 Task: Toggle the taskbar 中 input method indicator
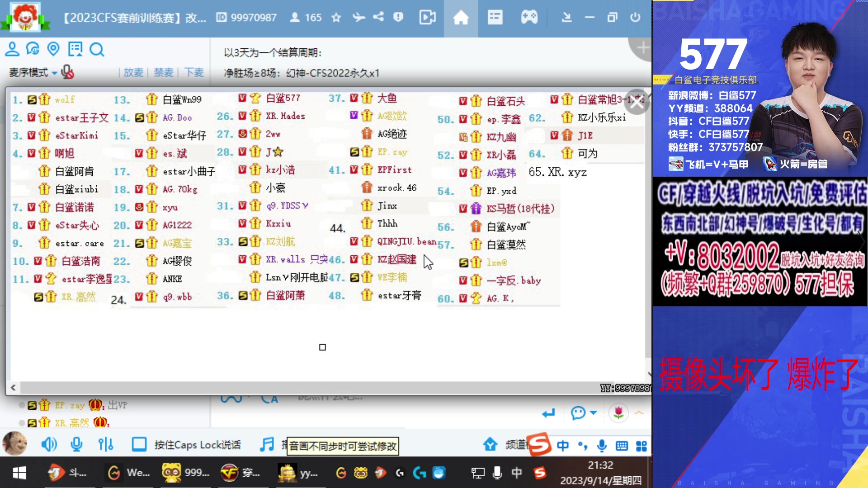click(x=517, y=473)
